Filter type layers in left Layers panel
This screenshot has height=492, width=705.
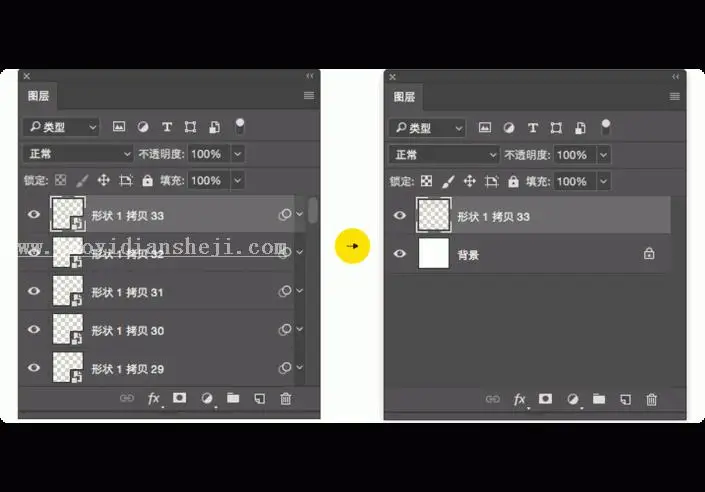(x=167, y=127)
